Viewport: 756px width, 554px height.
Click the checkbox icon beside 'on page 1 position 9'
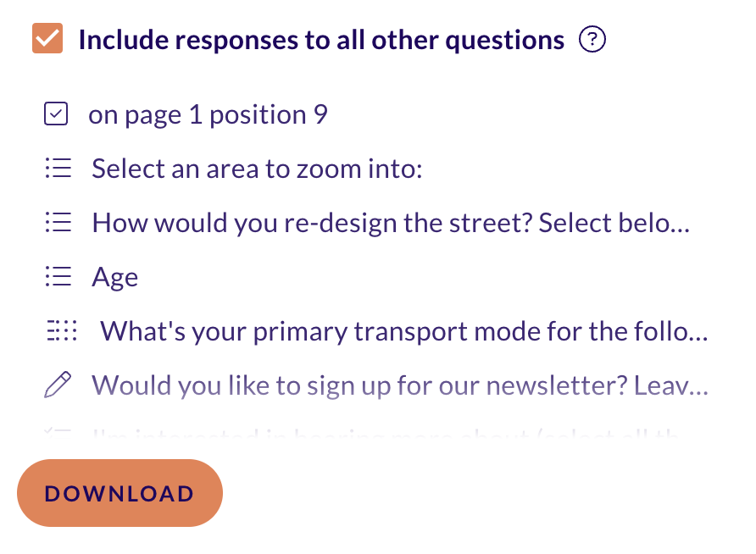click(x=56, y=114)
